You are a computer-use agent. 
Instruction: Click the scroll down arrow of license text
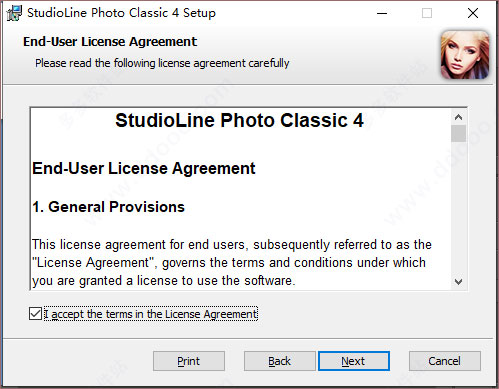point(459,282)
